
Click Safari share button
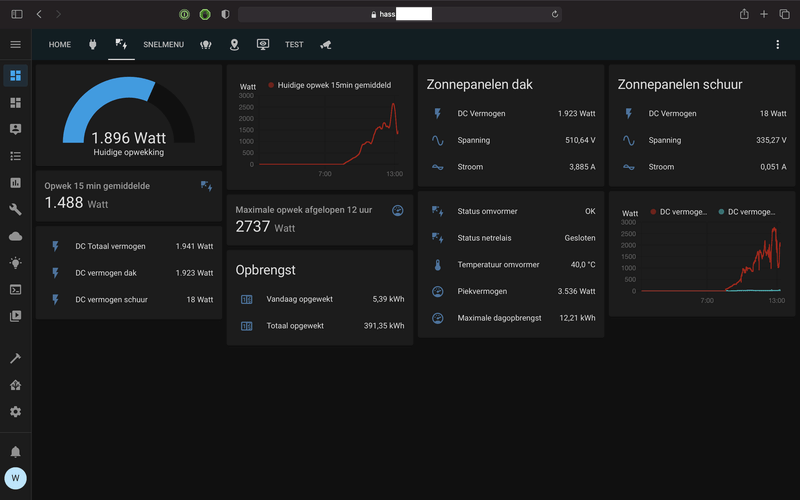[744, 14]
